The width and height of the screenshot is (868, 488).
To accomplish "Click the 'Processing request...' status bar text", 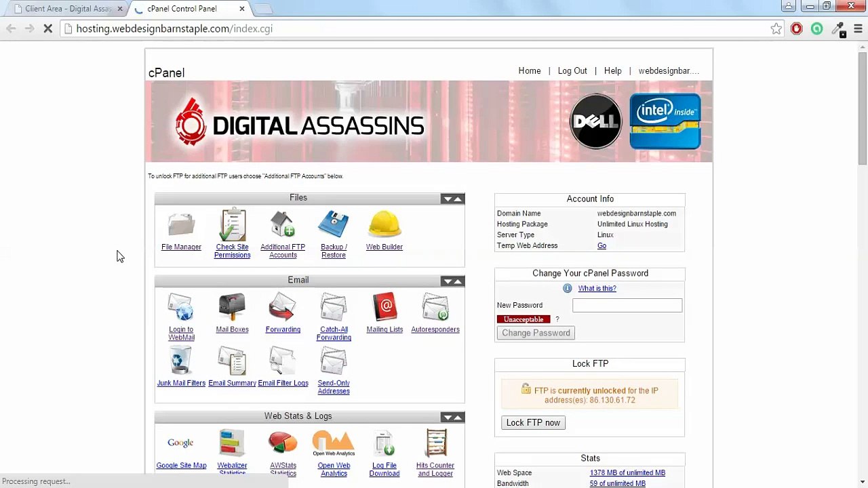I will 36,481.
